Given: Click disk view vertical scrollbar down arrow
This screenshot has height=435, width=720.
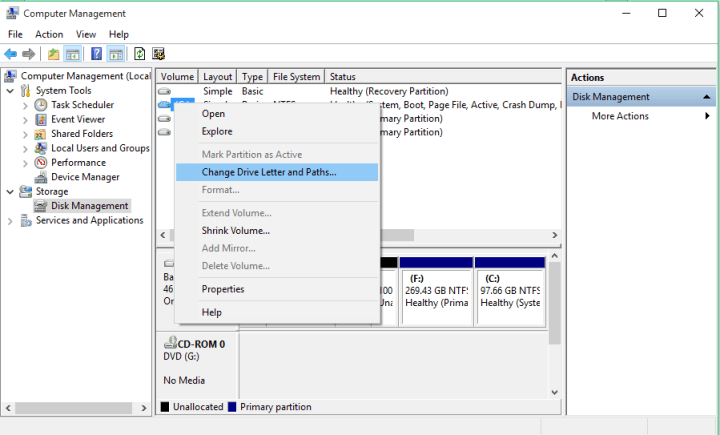Looking at the screenshot, I should pyautogui.click(x=554, y=393).
